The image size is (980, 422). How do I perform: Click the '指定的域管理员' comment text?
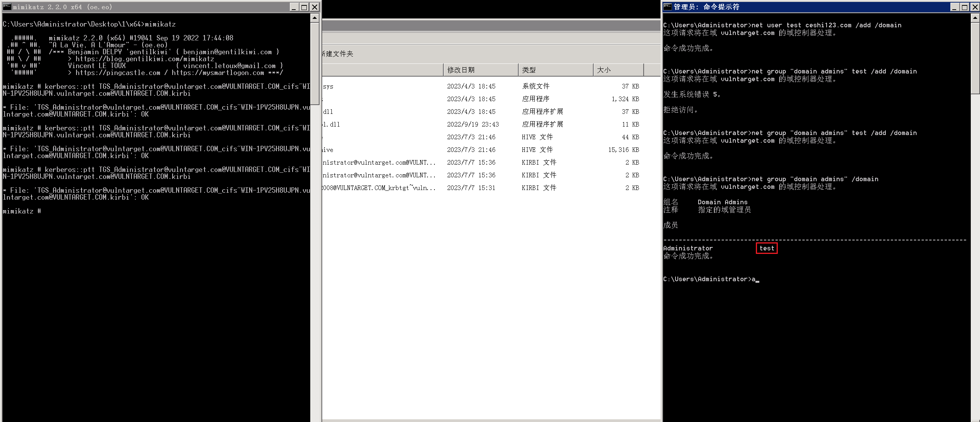[724, 210]
